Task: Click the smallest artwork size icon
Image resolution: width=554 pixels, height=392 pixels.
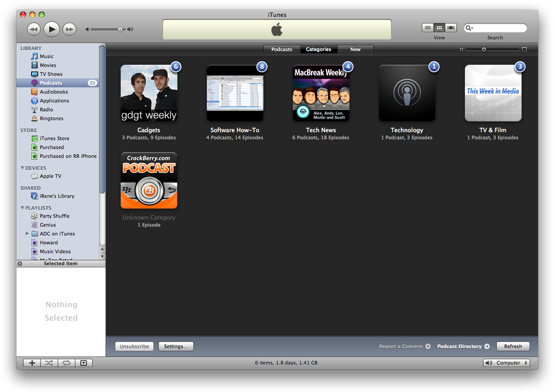Action: pyautogui.click(x=461, y=49)
